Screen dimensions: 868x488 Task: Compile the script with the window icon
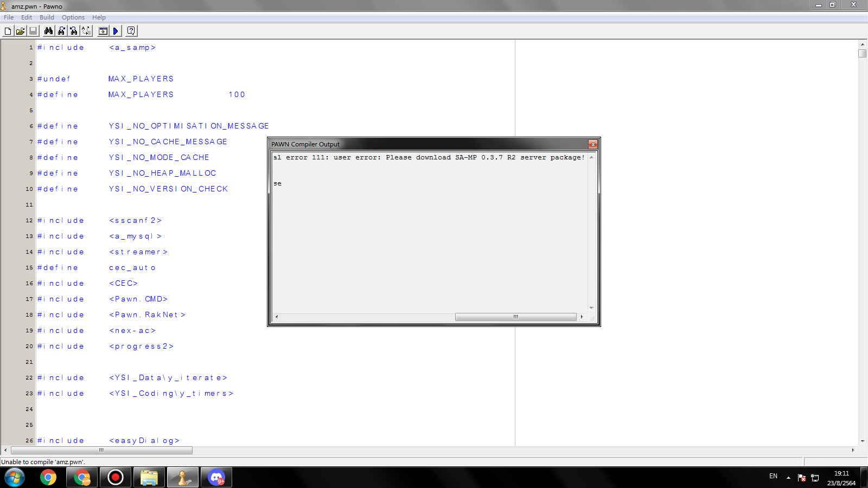point(103,31)
